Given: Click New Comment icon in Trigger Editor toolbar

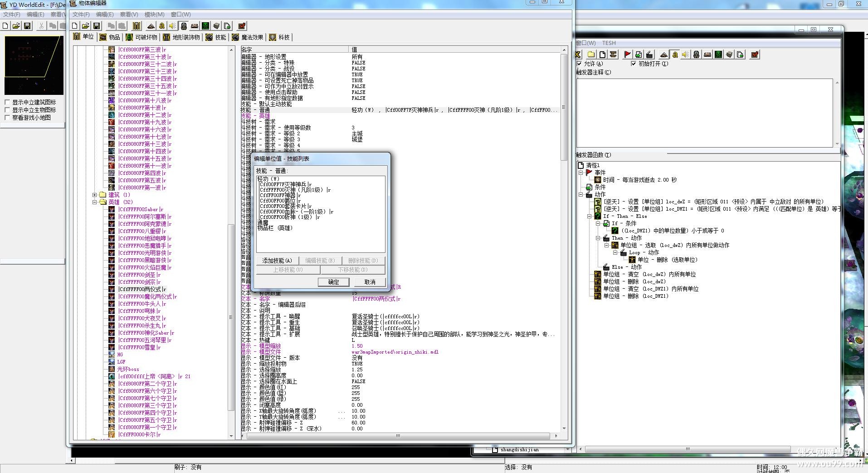Looking at the screenshot, I should coord(613,54).
